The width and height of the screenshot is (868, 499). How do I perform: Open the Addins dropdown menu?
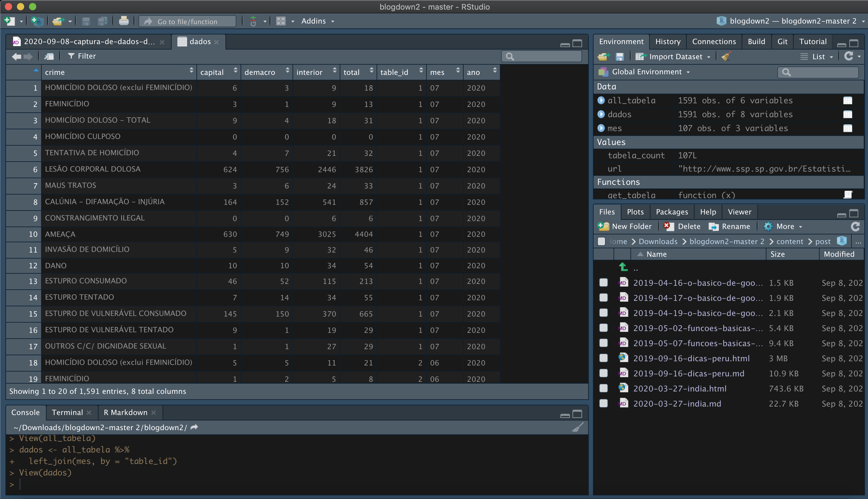(x=317, y=21)
